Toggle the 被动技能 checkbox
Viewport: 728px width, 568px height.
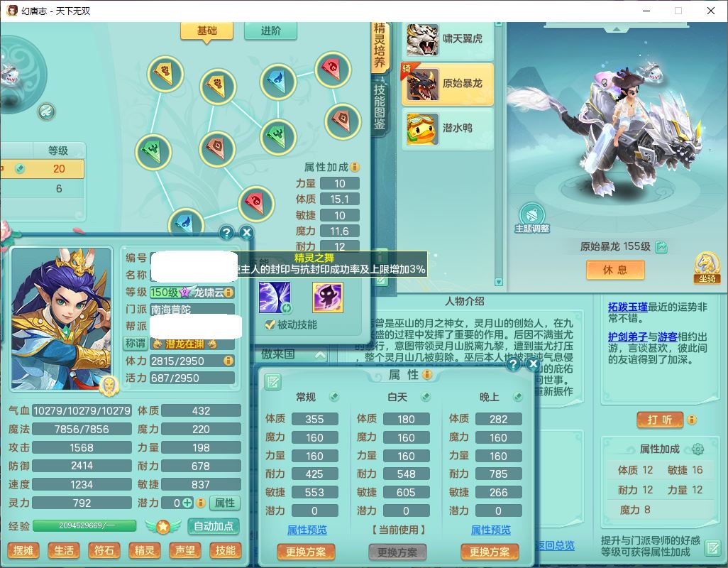tap(270, 324)
